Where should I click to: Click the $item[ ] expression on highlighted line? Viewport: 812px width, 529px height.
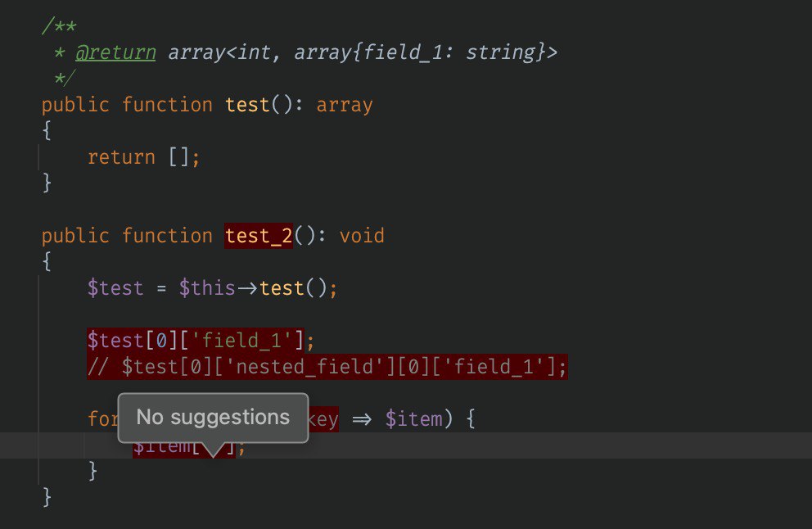[184, 446]
